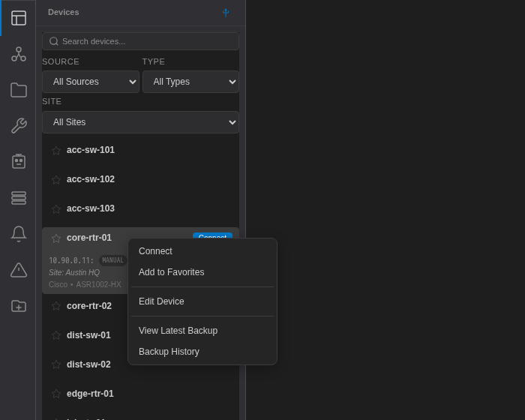
Task: Open the warning triangle alerts icon
Action: point(19,270)
